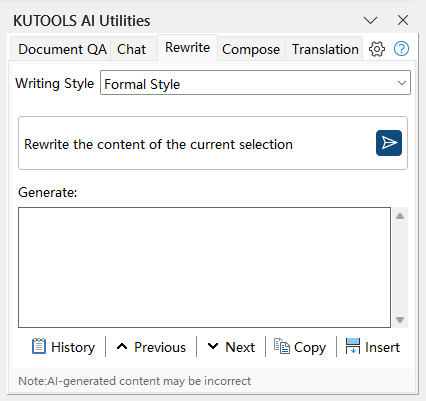426x401 pixels.
Task: Click the scrollbar down arrow
Action: [x=400, y=320]
